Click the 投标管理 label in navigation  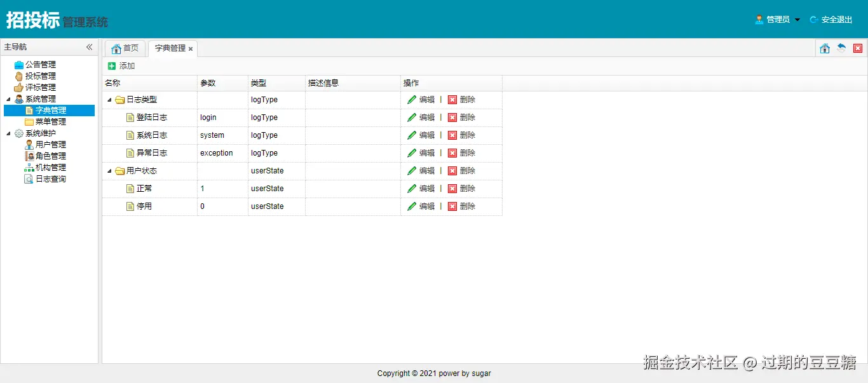(x=41, y=76)
